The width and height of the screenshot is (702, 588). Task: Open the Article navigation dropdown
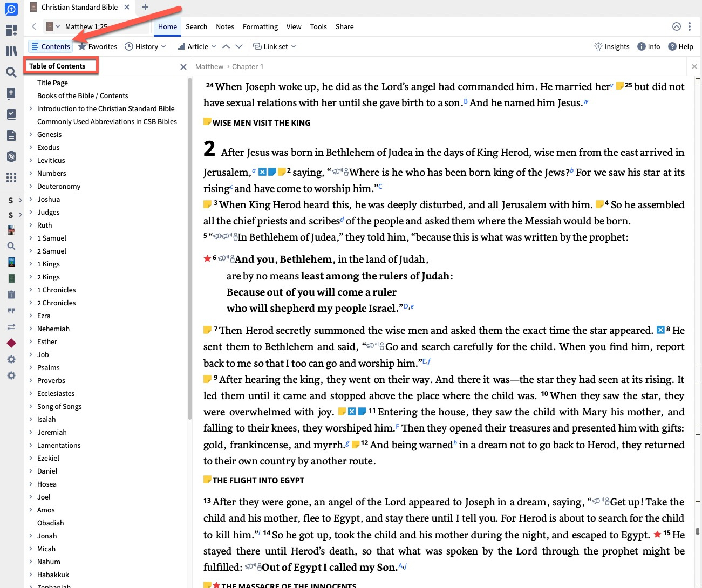coord(197,46)
